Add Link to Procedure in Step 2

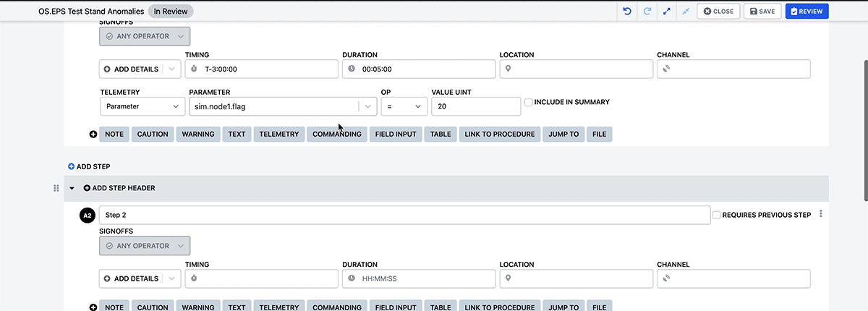pos(500,306)
